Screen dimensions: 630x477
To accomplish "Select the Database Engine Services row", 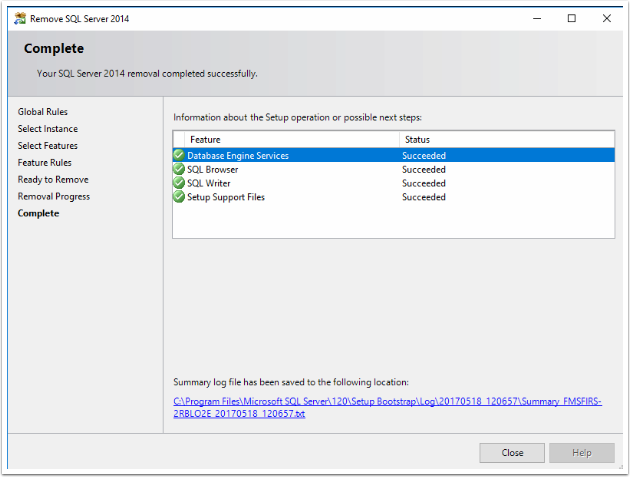I will tap(394, 155).
